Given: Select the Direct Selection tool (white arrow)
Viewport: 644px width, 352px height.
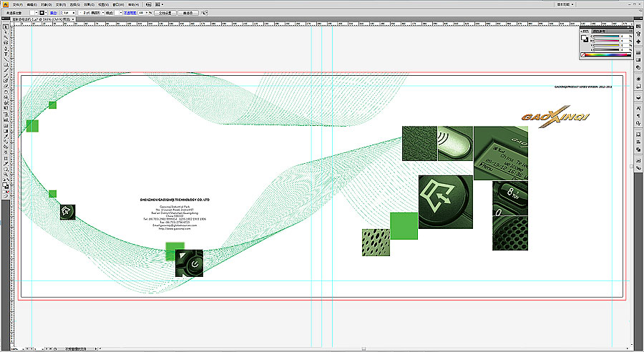Looking at the screenshot, I should click(x=6, y=33).
